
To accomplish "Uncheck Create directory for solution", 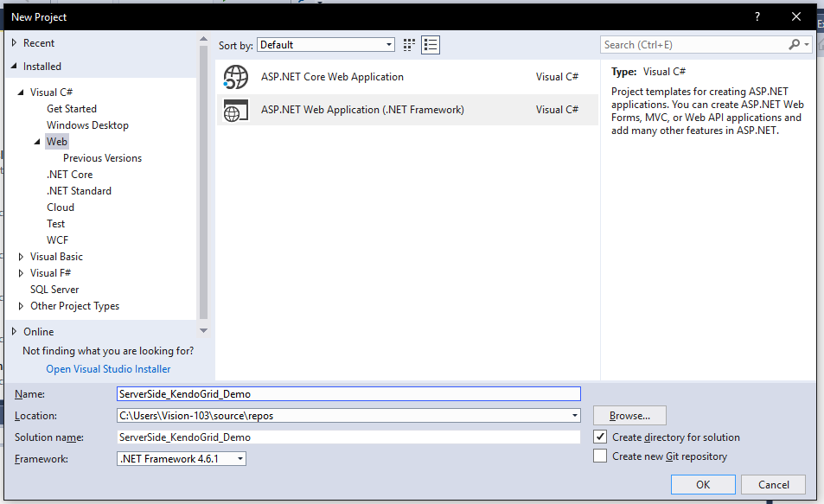I will [599, 437].
